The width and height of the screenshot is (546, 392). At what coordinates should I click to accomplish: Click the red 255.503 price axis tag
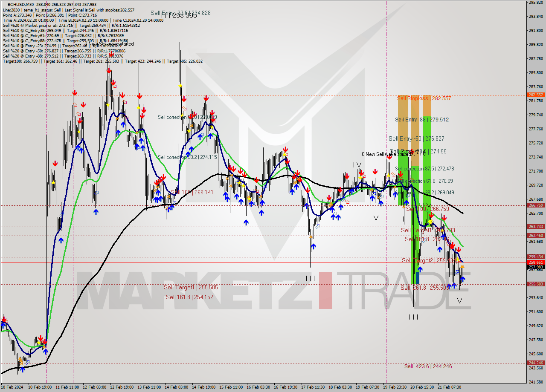536,284
